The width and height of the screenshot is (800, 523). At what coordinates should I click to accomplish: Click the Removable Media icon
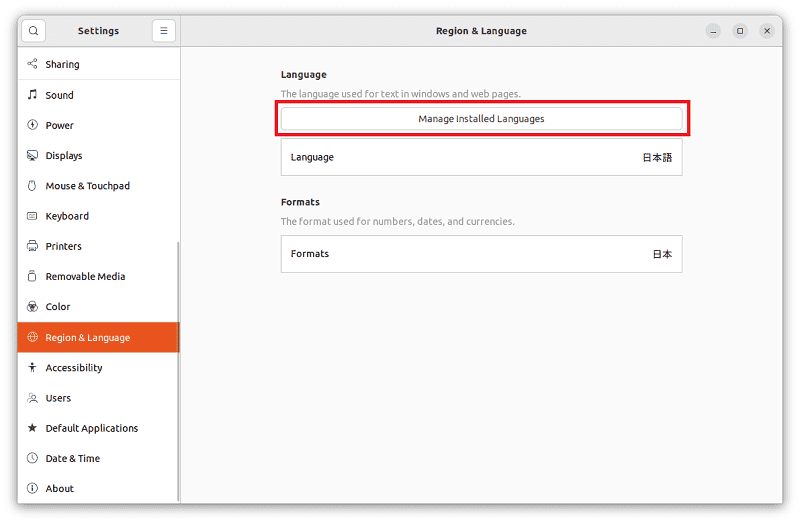click(x=32, y=276)
